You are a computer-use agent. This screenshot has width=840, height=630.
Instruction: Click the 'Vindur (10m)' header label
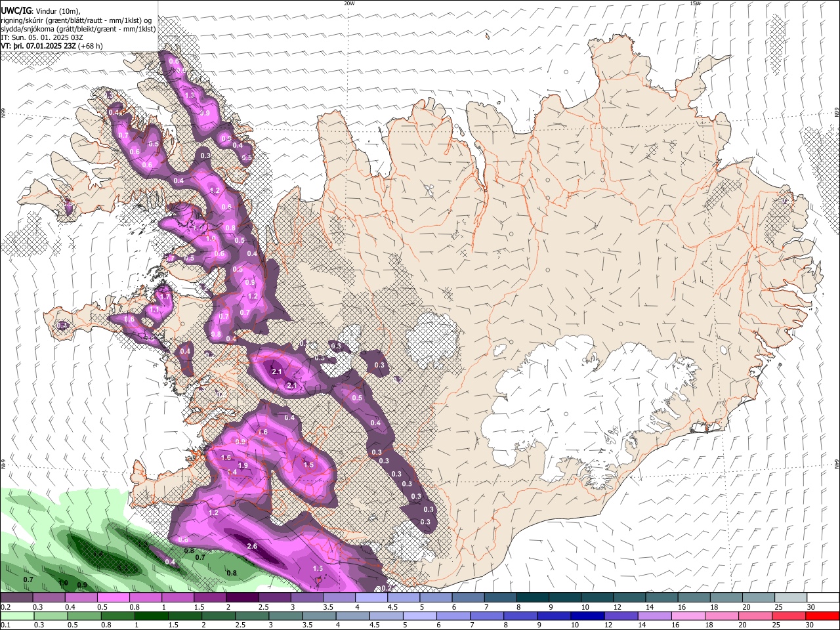[x=57, y=11]
